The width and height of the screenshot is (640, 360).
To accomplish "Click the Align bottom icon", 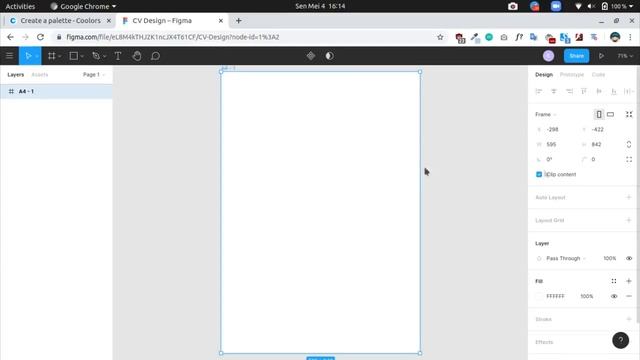I will (614, 91).
